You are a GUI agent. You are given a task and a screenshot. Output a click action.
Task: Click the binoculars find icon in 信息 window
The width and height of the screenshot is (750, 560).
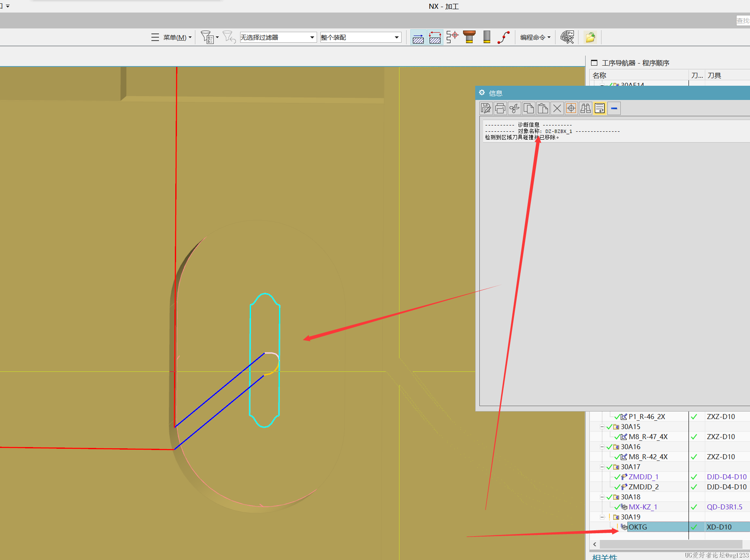(586, 109)
